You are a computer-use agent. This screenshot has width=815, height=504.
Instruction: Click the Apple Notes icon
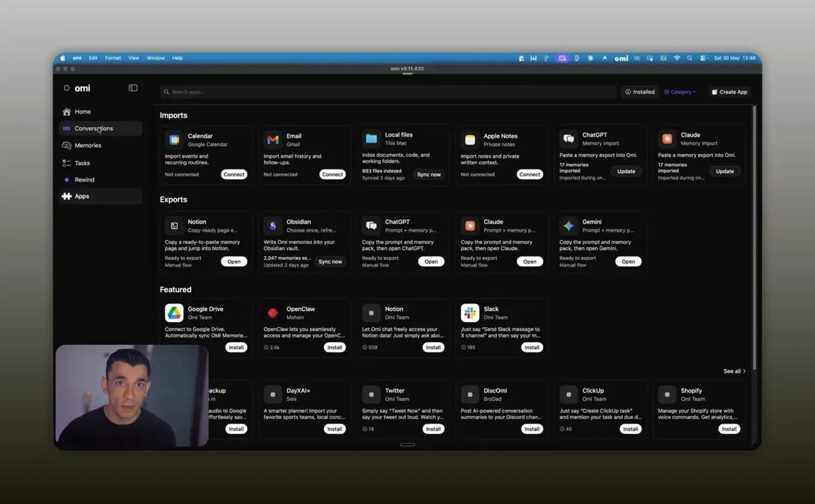470,139
